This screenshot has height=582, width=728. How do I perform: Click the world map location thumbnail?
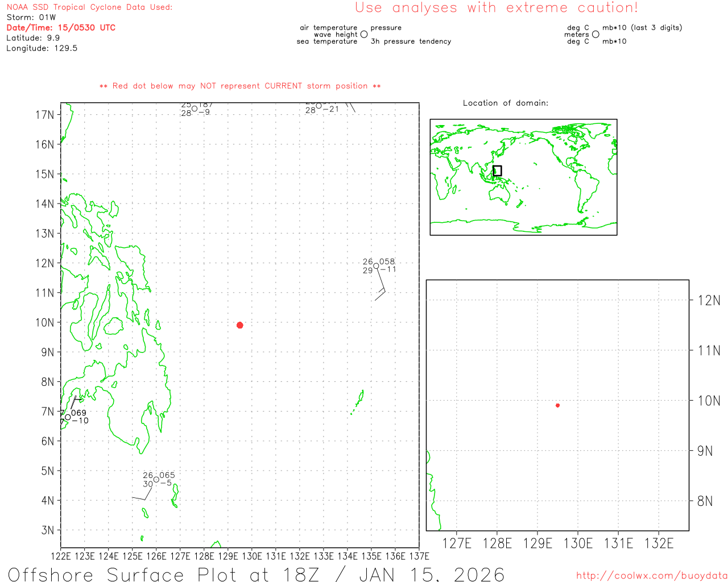point(523,177)
